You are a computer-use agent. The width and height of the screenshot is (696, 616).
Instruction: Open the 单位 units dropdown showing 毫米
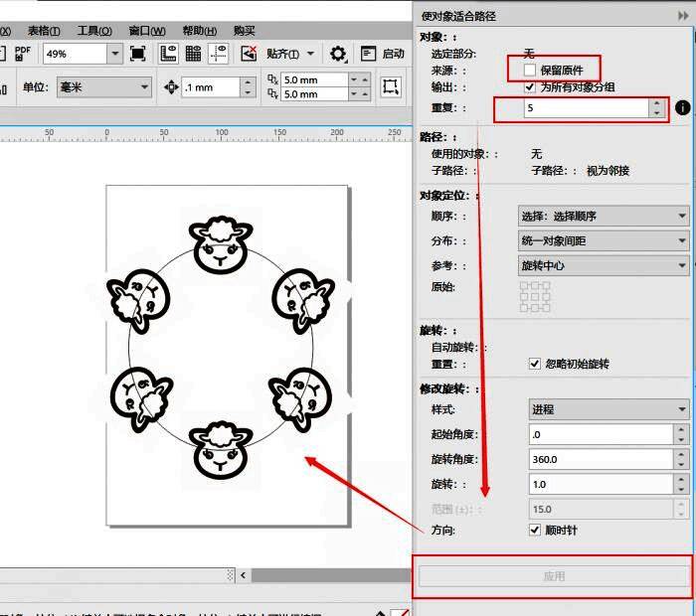pos(103,87)
